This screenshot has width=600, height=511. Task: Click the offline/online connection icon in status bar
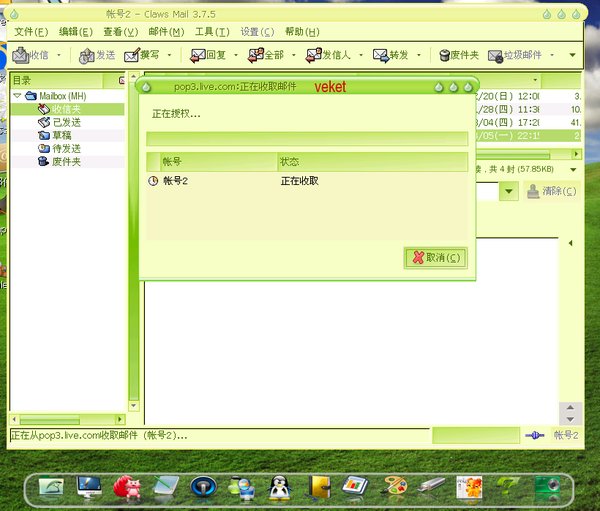(535, 435)
